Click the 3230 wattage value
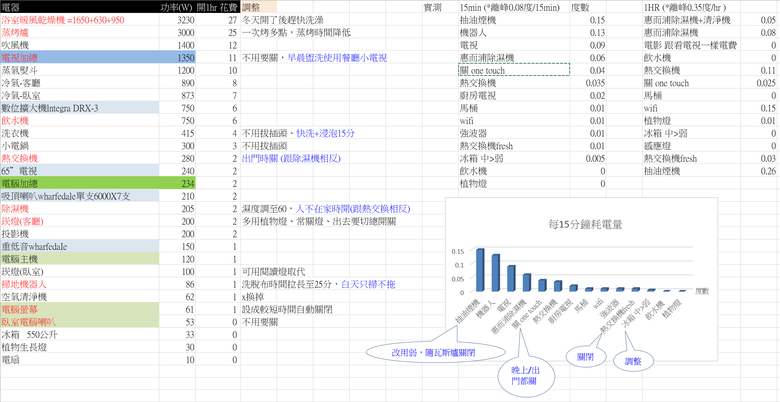The image size is (780, 402). pyautogui.click(x=186, y=20)
